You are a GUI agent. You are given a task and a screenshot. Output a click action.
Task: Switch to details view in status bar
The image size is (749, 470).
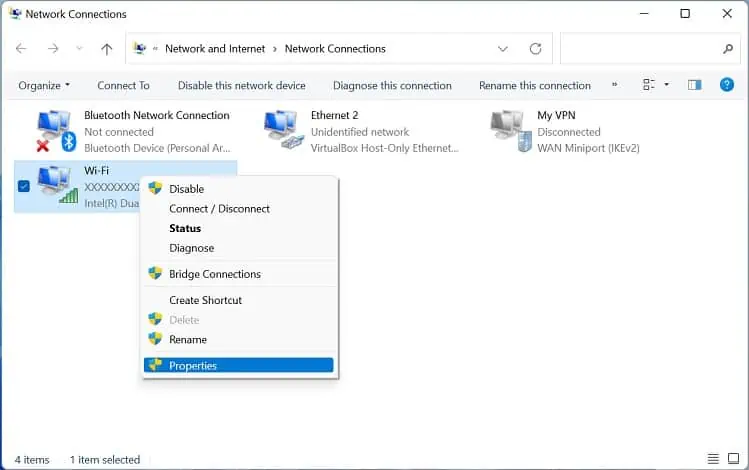pyautogui.click(x=713, y=459)
